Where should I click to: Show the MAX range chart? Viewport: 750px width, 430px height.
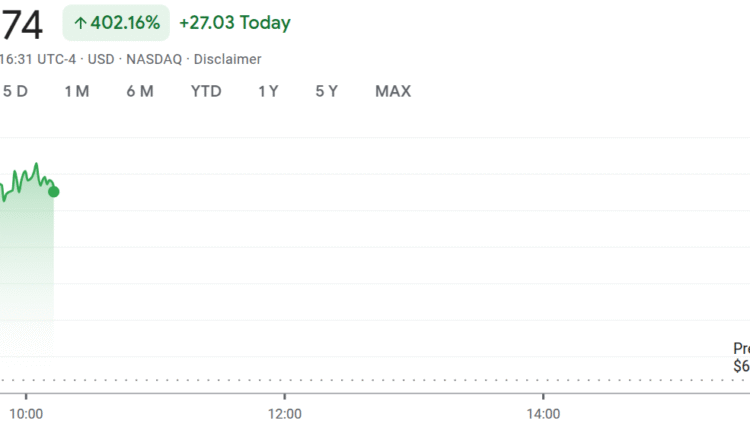393,91
